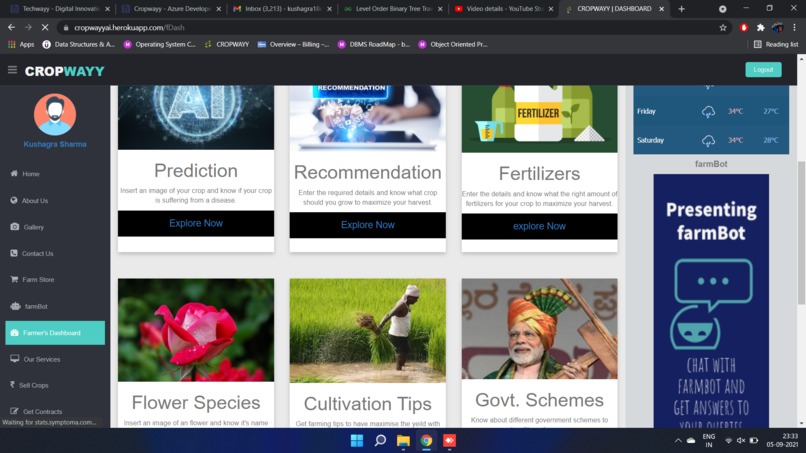This screenshot has width=806, height=453.
Task: Click the Our Services monitor icon
Action: point(14,359)
